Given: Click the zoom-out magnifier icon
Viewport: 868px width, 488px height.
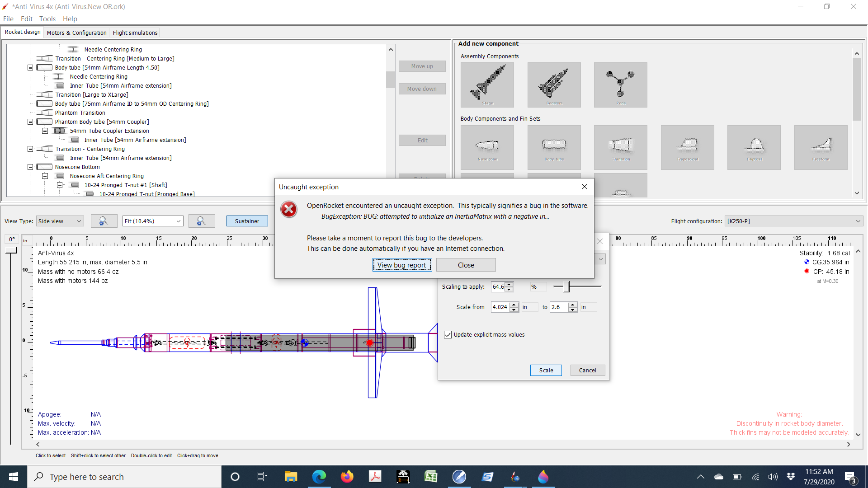Looking at the screenshot, I should coord(104,221).
